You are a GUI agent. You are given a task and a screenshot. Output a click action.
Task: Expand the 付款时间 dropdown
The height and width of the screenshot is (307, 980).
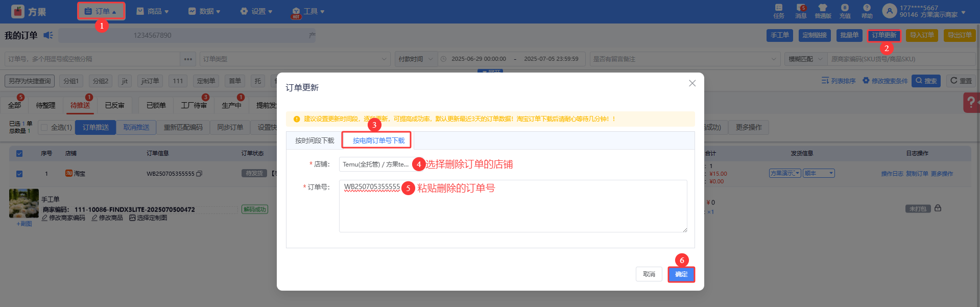coord(416,59)
